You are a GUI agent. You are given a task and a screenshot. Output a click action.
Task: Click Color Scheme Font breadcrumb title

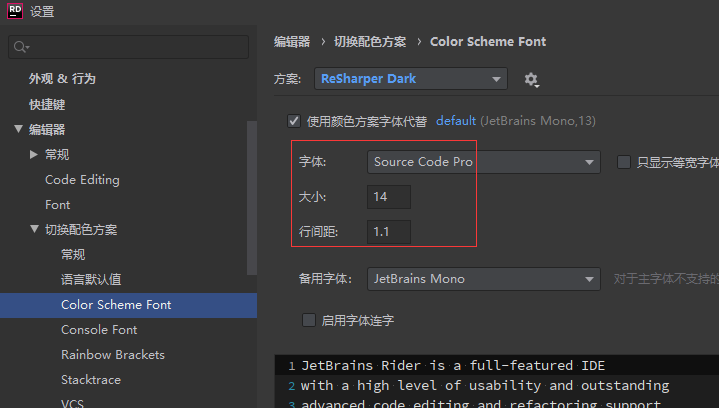coord(488,42)
